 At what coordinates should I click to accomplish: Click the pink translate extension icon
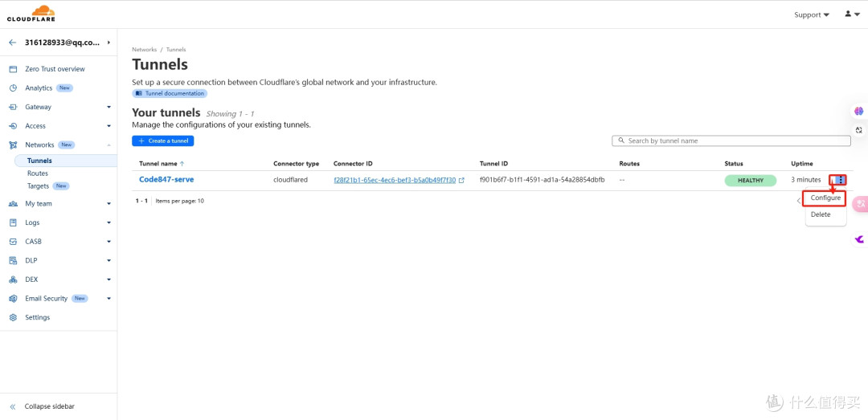tap(861, 204)
